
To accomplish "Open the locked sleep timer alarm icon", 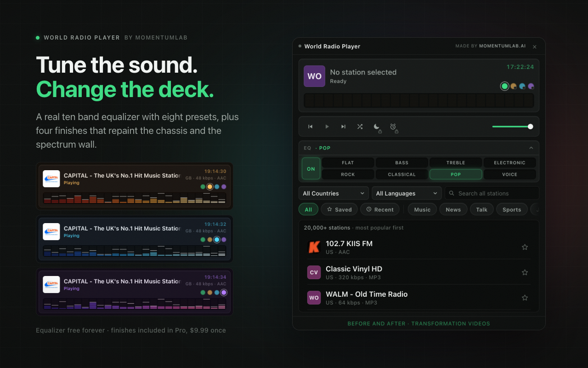I will click(x=393, y=126).
